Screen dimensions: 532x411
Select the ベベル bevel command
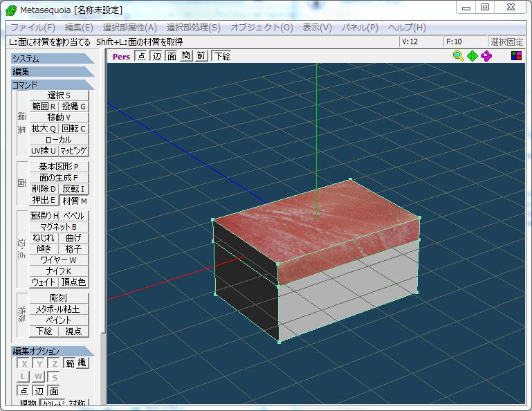click(x=73, y=216)
